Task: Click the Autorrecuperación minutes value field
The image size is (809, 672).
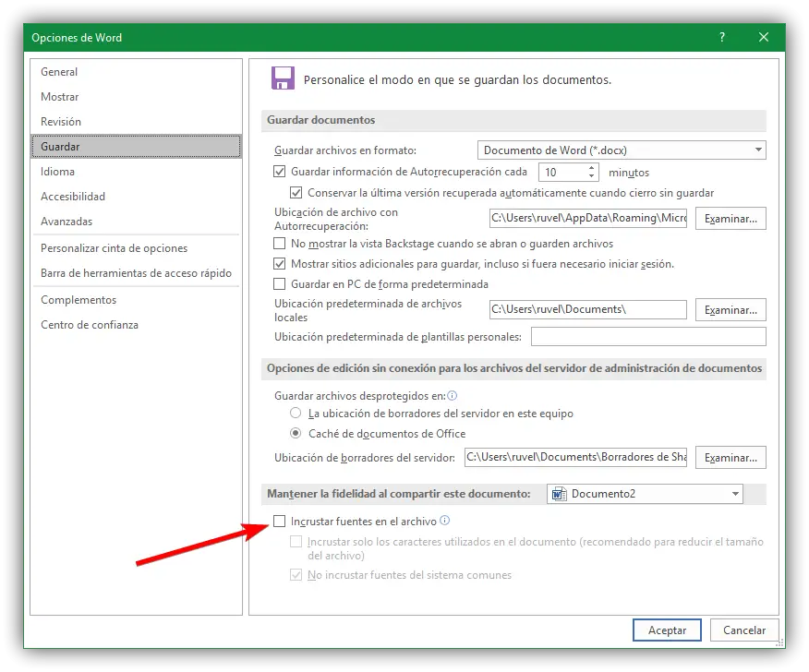Action: coord(562,173)
